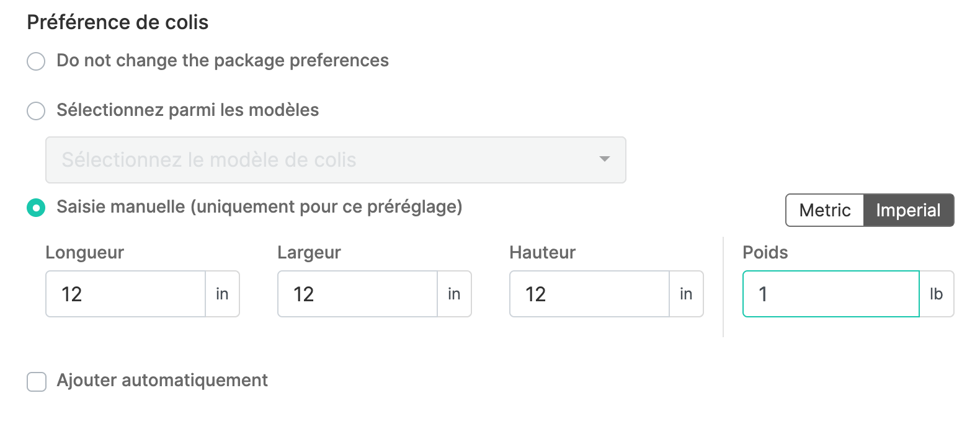Click the 'in' unit suffix beside Largeur
The width and height of the screenshot is (980, 424).
[x=454, y=294]
